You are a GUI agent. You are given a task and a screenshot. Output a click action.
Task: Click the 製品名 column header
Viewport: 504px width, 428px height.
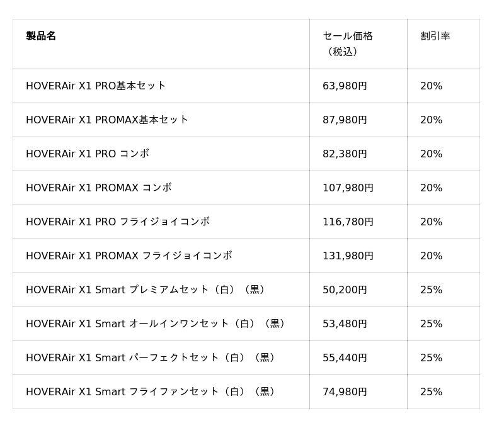(x=41, y=36)
